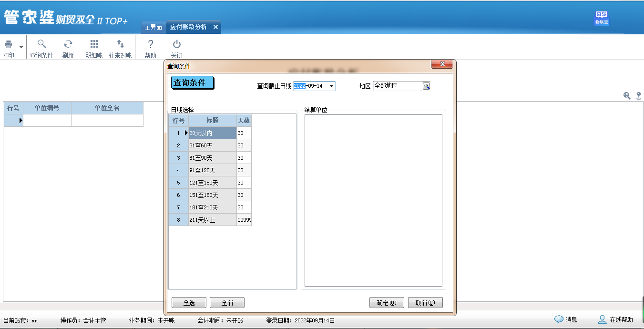Confirm with the 确定 button
This screenshot has width=644, height=329.
click(386, 303)
